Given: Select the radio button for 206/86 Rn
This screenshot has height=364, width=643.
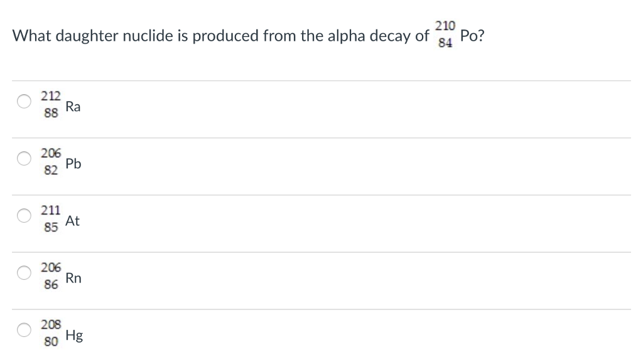Looking at the screenshot, I should pos(23,273).
